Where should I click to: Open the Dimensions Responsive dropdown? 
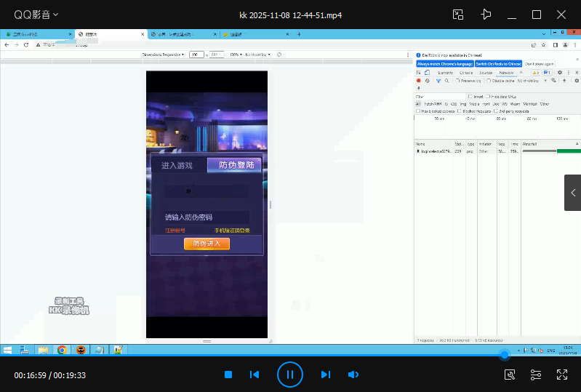163,55
